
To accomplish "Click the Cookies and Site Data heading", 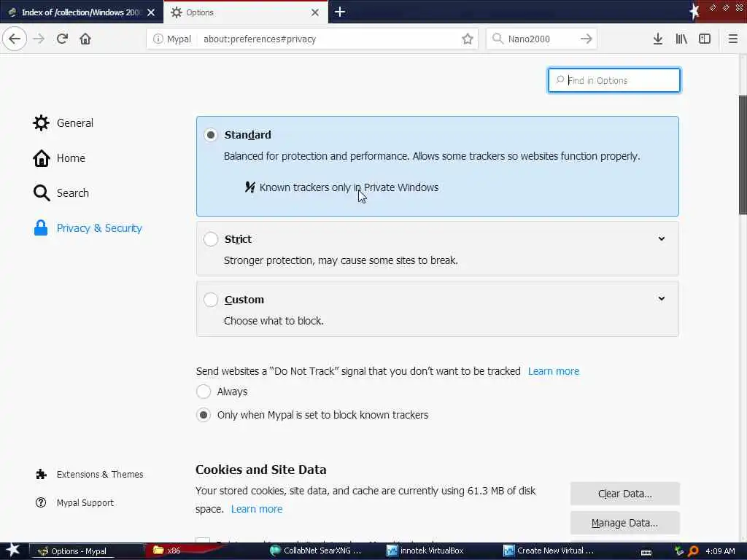I will [260, 470].
